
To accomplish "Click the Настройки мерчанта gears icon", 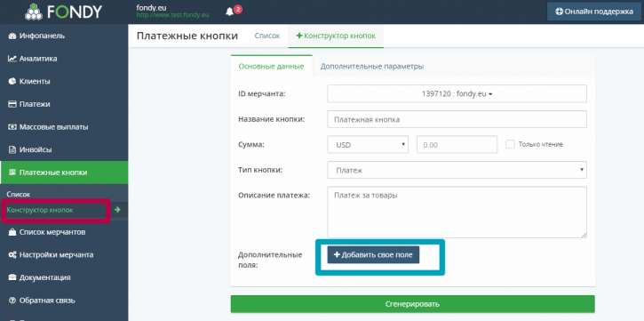I will pos(12,255).
